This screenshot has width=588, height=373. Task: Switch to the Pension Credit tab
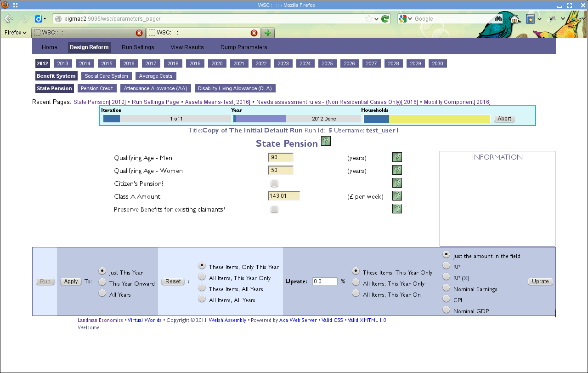point(97,88)
